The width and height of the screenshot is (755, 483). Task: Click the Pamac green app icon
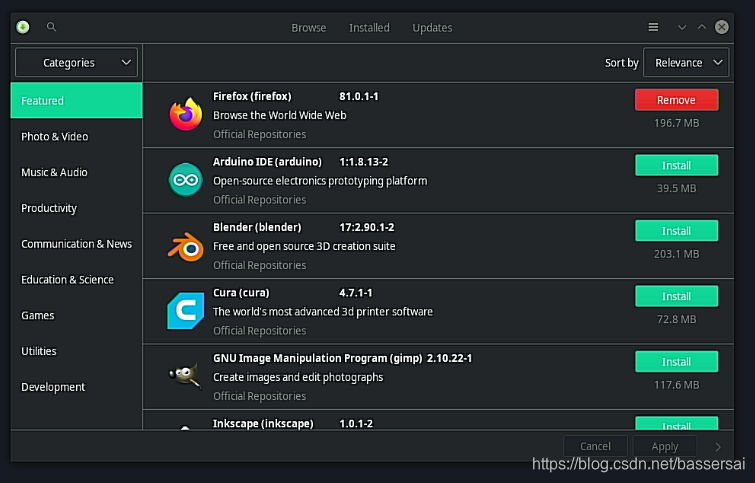pos(23,27)
